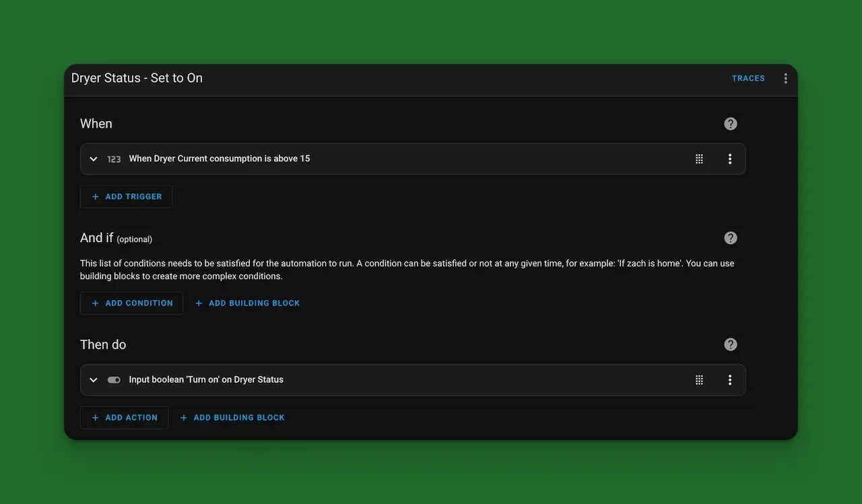The image size is (862, 504).
Task: Click the numeric state trigger icon
Action: click(x=113, y=159)
